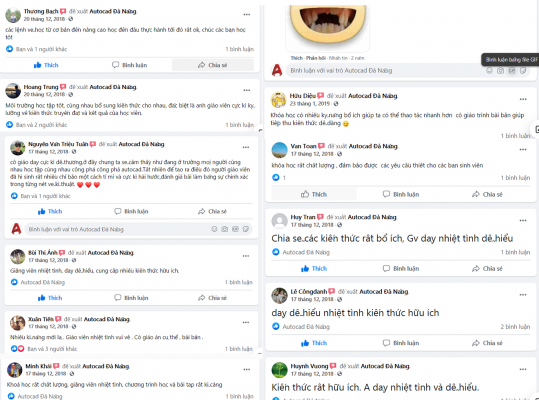Toggle Thích on Huy Tran's post
The height and width of the screenshot is (400, 539).
pyautogui.click(x=314, y=269)
